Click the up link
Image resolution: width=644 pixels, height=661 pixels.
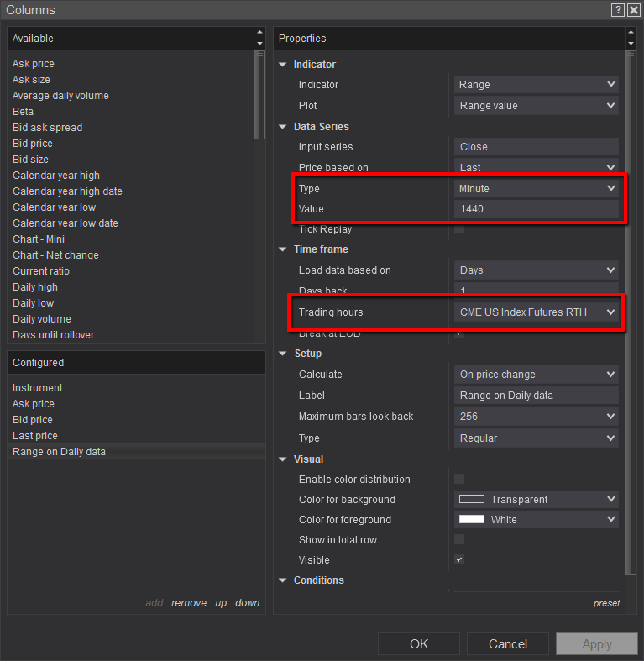point(221,603)
